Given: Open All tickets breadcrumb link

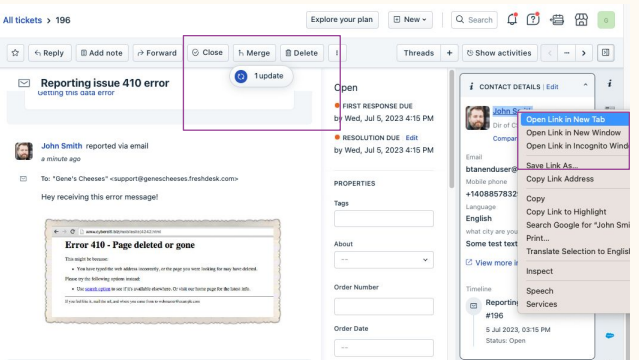Looking at the screenshot, I should [22, 20].
